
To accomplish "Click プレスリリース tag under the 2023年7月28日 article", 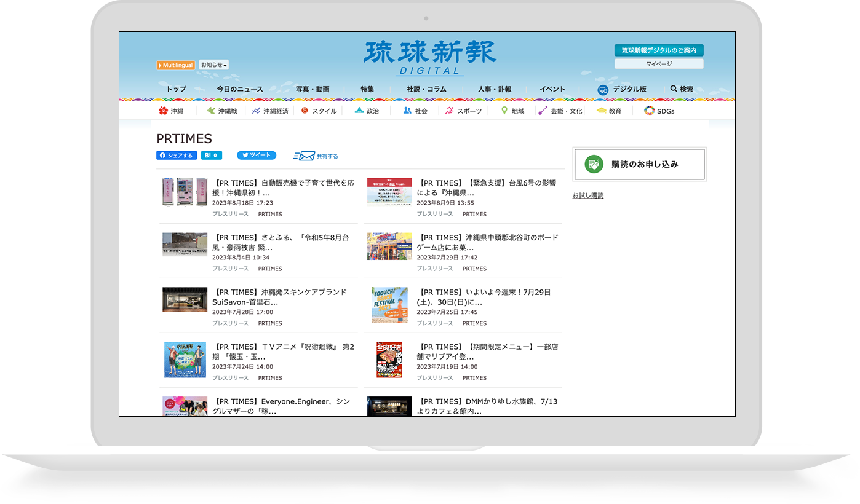I will tap(230, 323).
